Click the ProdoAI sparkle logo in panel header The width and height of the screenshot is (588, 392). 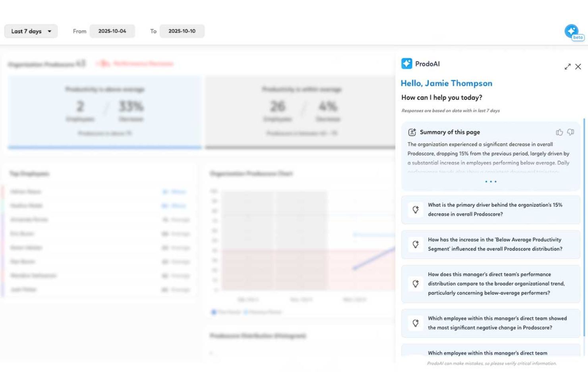(406, 64)
